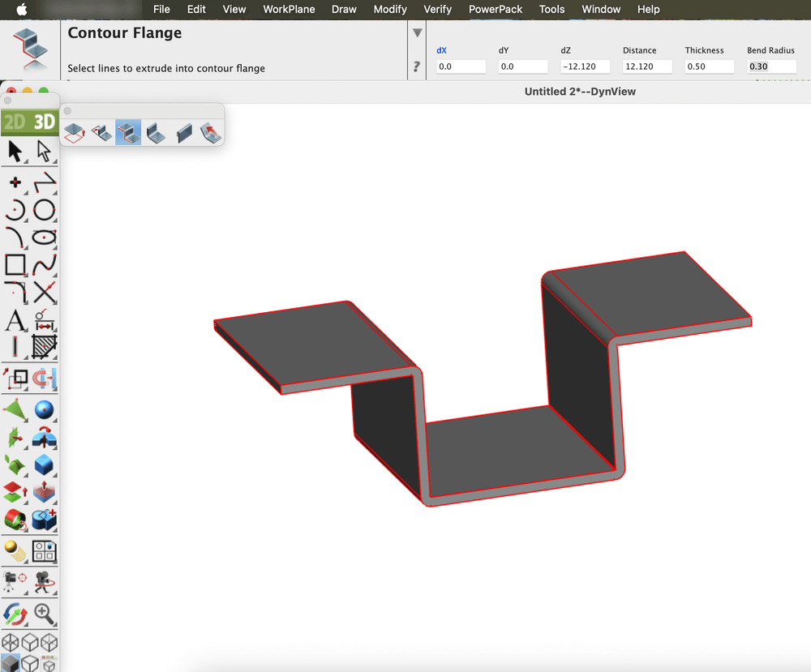Select the black arrow Selection tool
811x672 pixels.
click(x=15, y=151)
